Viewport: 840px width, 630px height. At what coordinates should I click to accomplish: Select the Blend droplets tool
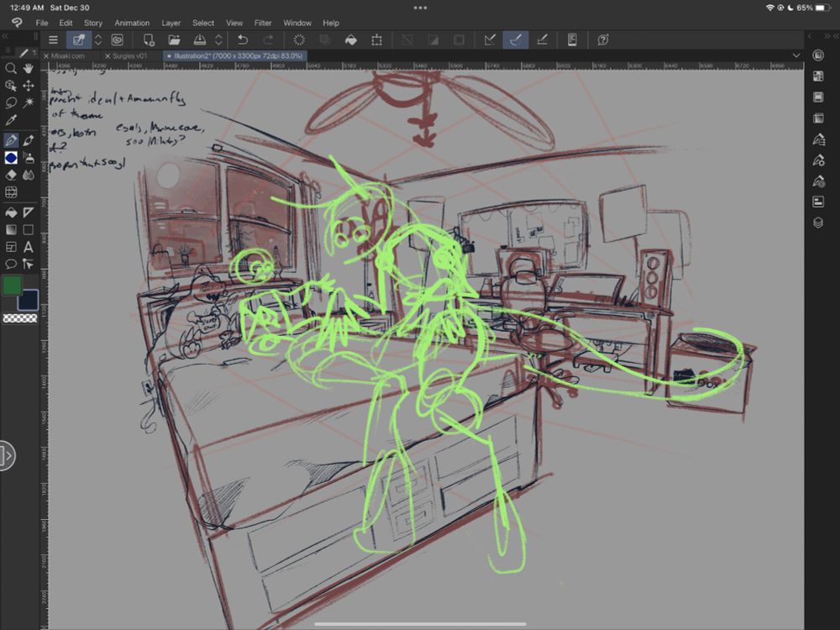point(29,175)
